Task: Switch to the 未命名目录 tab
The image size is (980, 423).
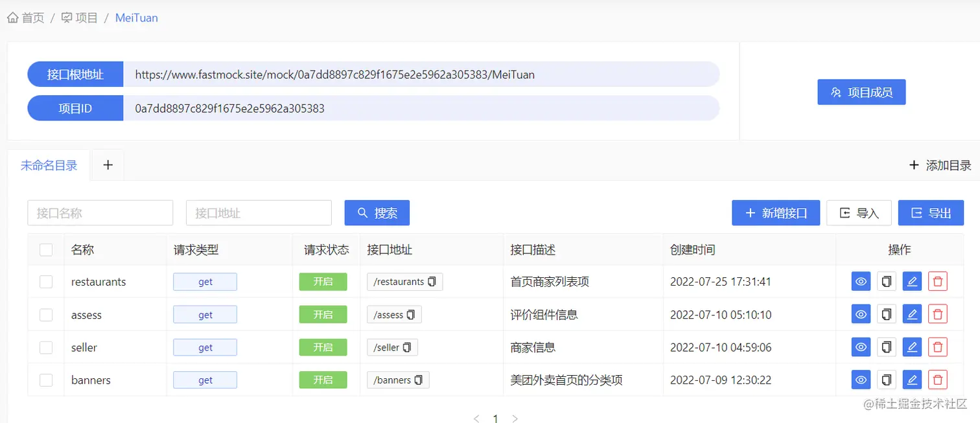Action: [49, 165]
